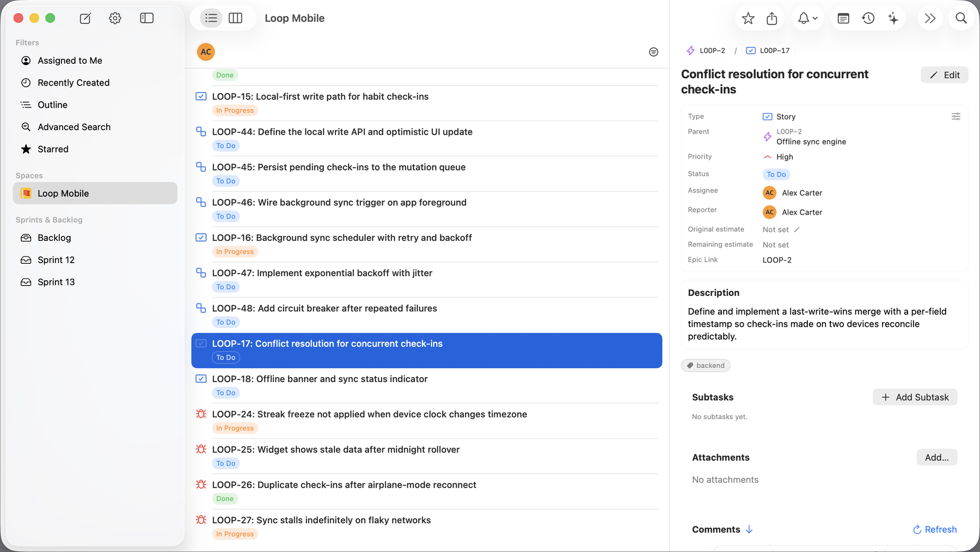Star the current issue
980x552 pixels.
[x=748, y=19]
